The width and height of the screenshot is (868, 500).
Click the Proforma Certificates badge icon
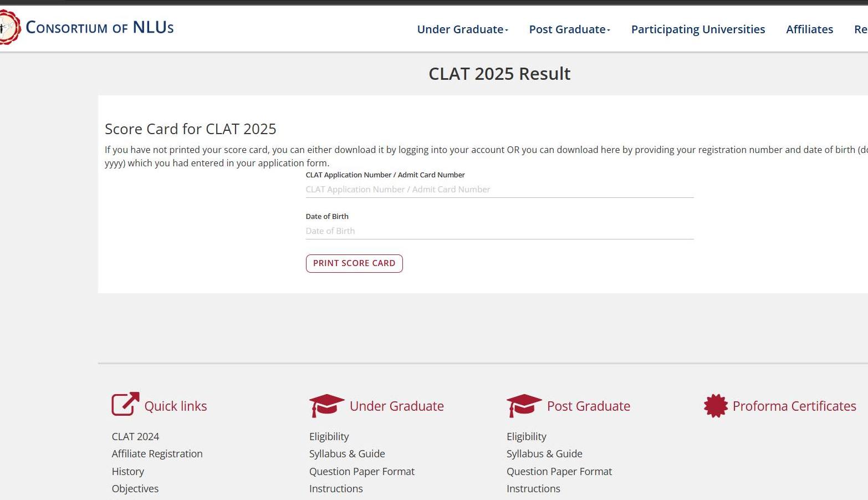coord(716,406)
